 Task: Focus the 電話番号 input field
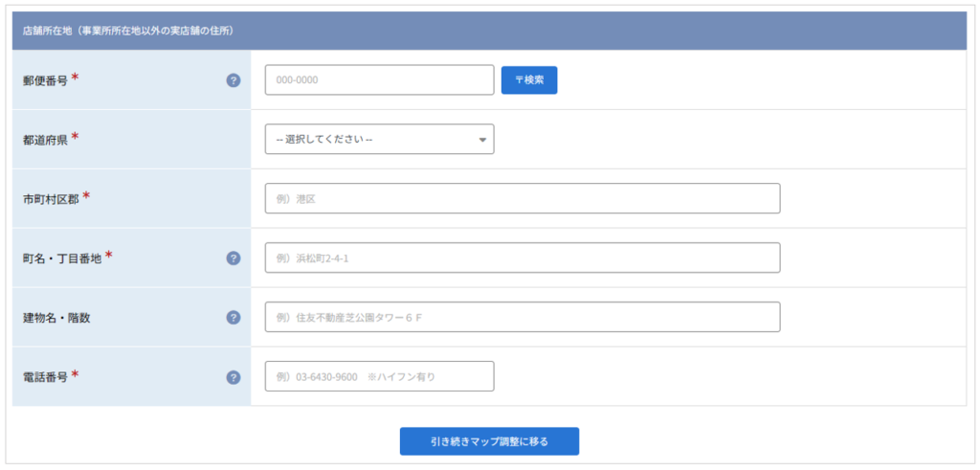(x=379, y=376)
